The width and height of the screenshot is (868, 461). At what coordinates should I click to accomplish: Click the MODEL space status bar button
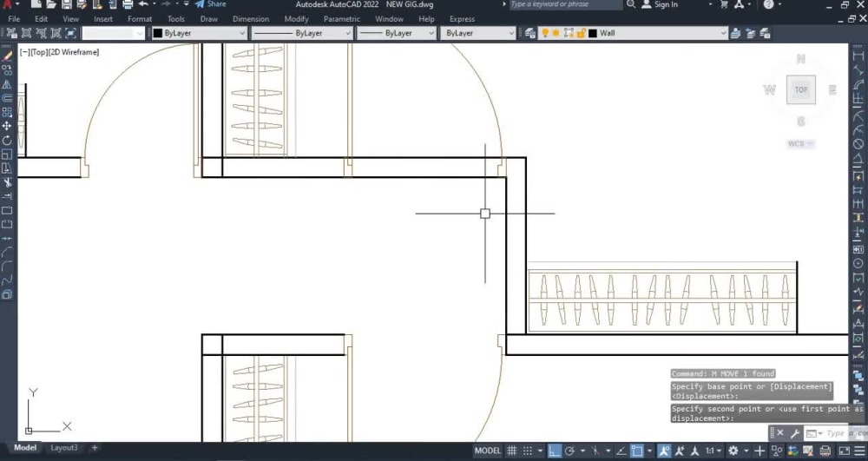[x=488, y=451]
